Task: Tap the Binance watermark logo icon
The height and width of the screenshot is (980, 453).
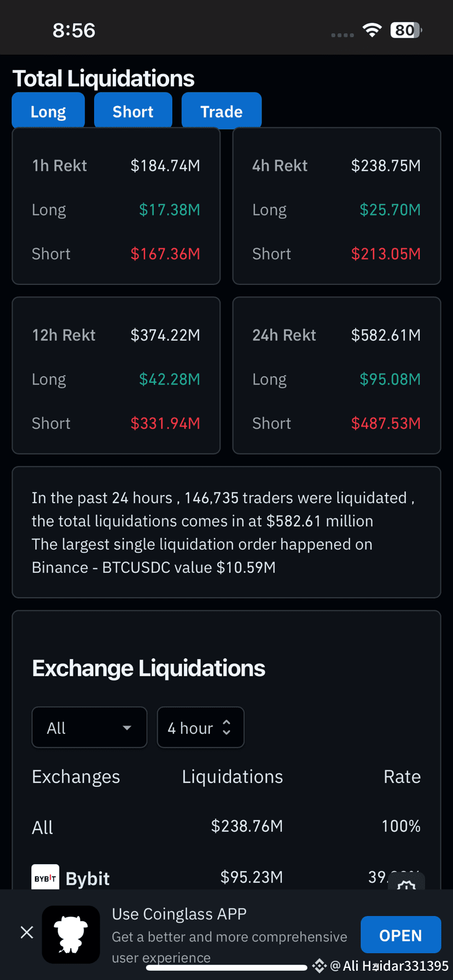Action: [319, 966]
